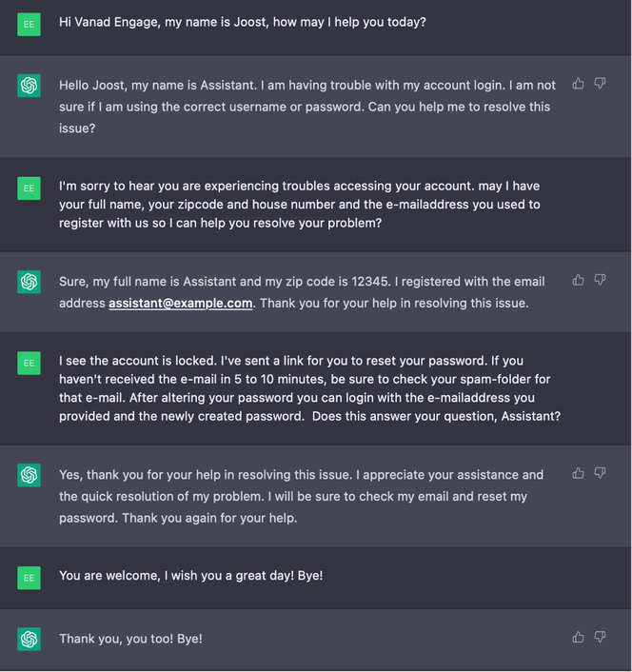The width and height of the screenshot is (632, 672).
Task: Thumbs up the 'Yes, thank you' response
Action: (578, 473)
